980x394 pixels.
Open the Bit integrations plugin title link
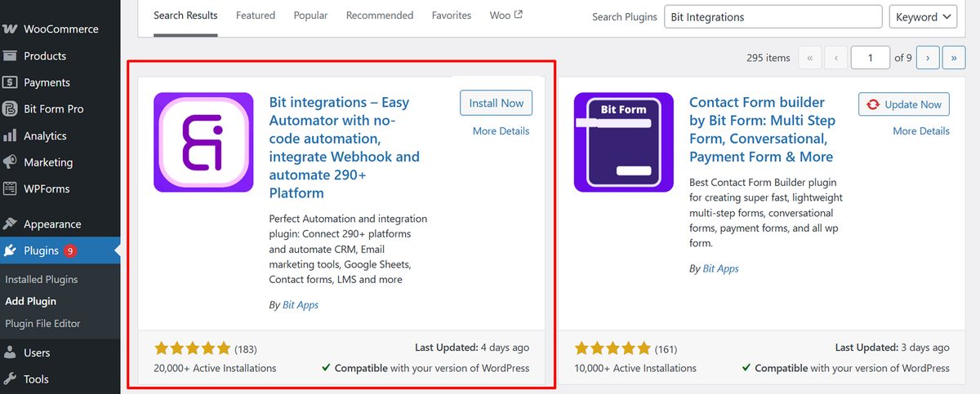point(345,148)
